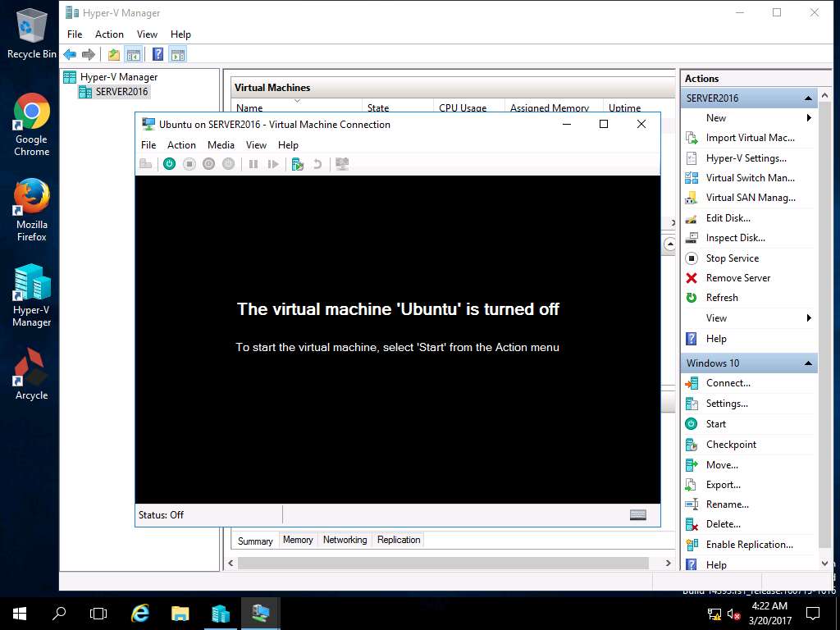Click Import Virtual Machine in the Actions pane
This screenshot has height=630, width=840.
[749, 138]
